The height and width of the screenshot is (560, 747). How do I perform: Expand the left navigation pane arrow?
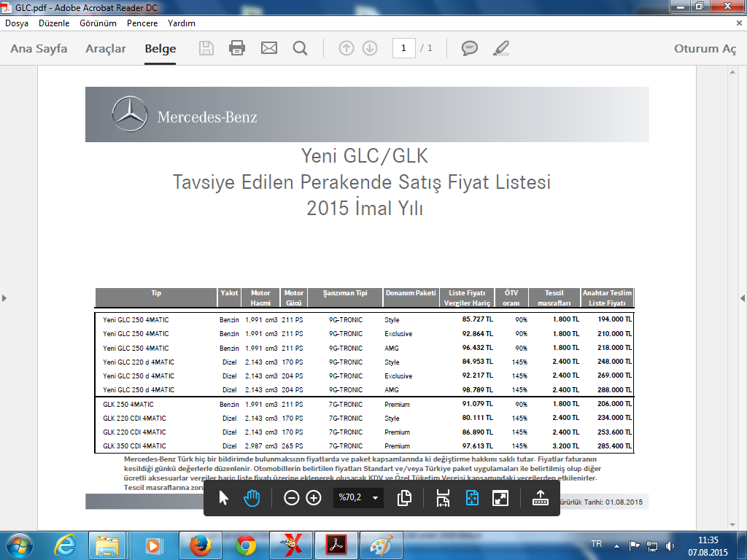(x=4, y=298)
